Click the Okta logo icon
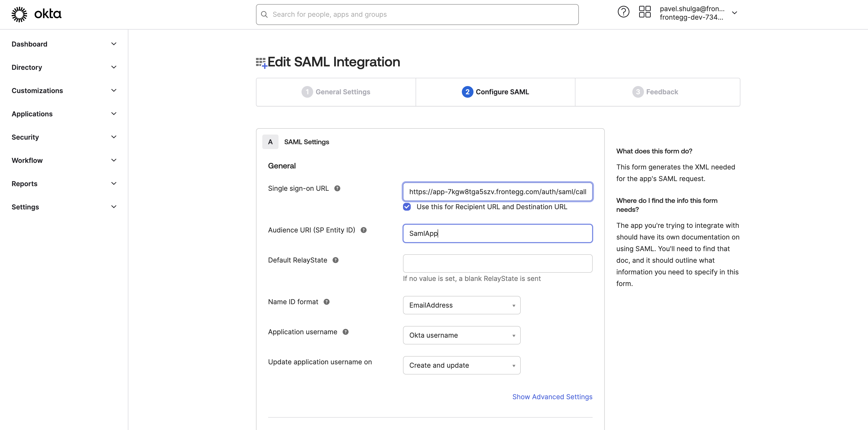This screenshot has width=868, height=430. pyautogui.click(x=19, y=14)
